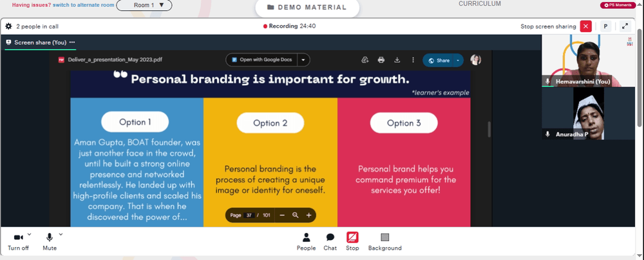
Task: Click Option 3 pill on slide
Action: [x=404, y=123]
